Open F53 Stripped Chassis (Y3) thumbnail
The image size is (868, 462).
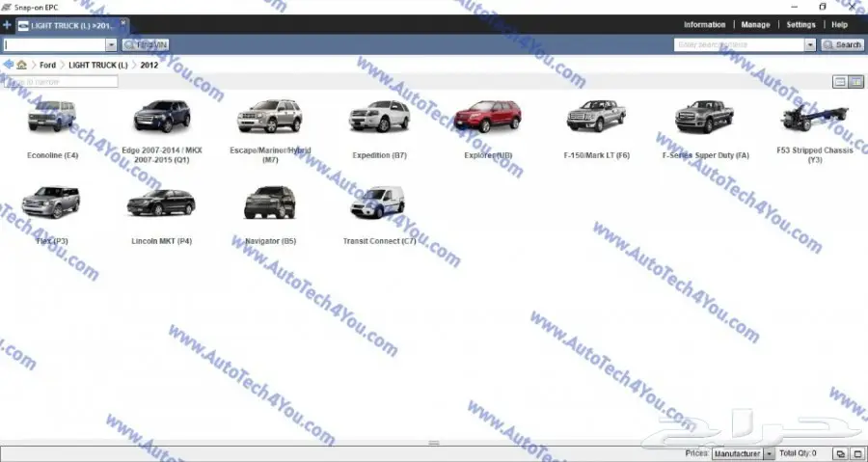point(814,118)
